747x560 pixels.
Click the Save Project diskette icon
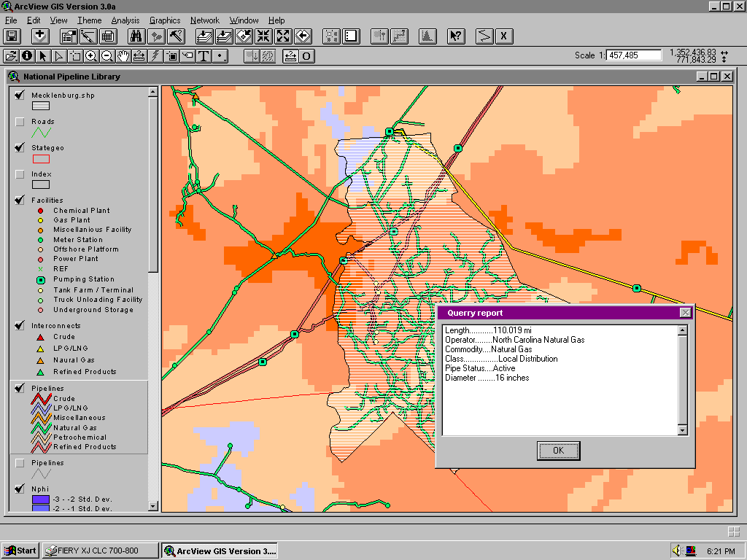12,36
